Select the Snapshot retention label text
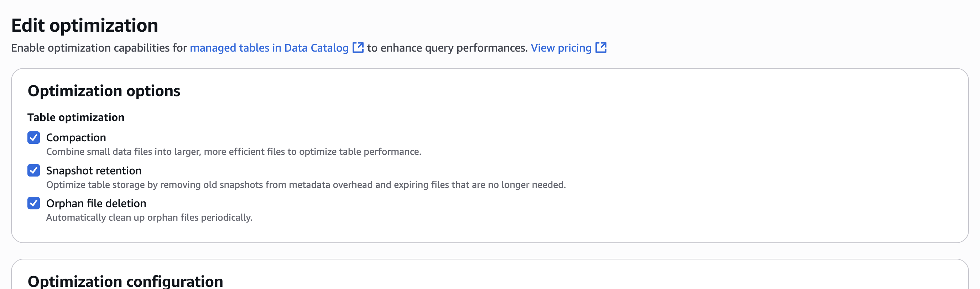The width and height of the screenshot is (980, 289). coord(94,170)
